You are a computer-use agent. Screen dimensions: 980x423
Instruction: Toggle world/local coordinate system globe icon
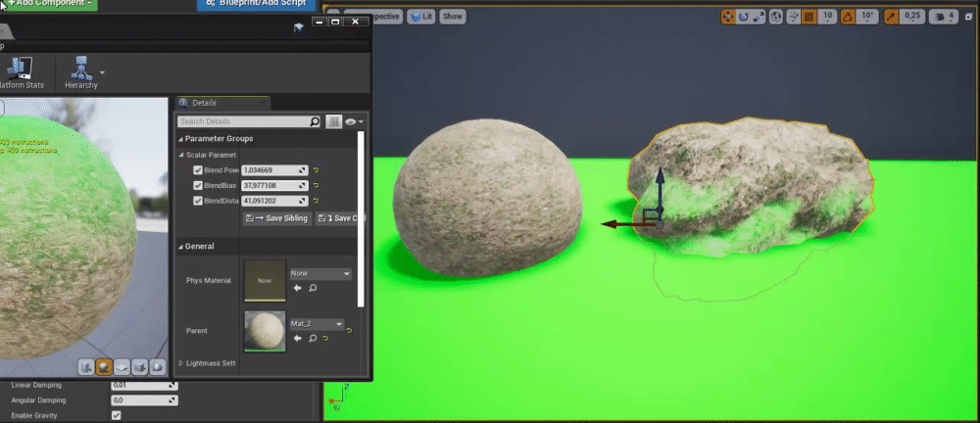click(x=777, y=17)
